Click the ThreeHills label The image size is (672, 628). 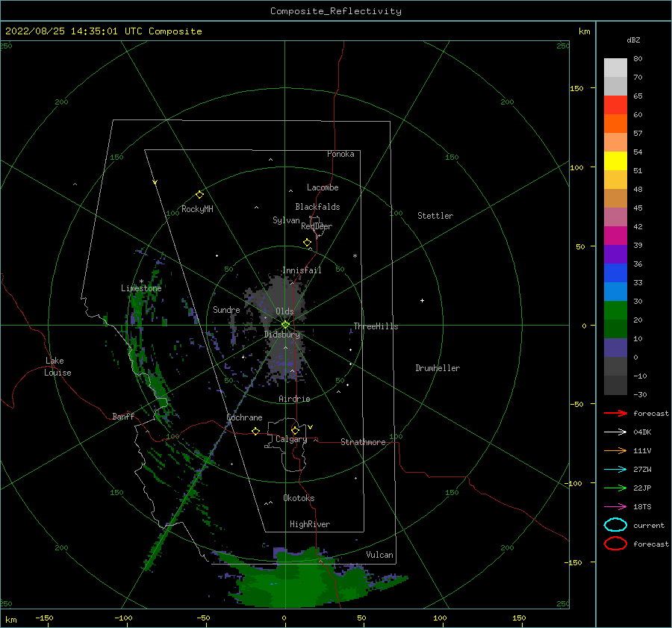(x=376, y=326)
